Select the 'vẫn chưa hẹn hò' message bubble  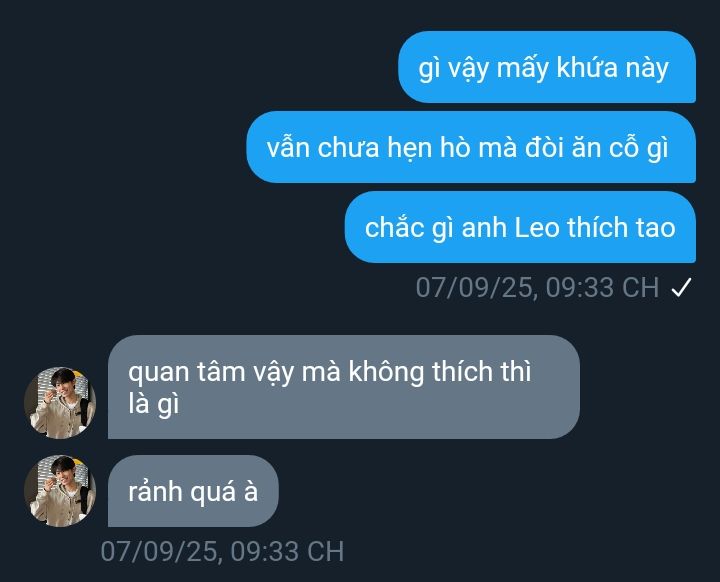(x=471, y=147)
